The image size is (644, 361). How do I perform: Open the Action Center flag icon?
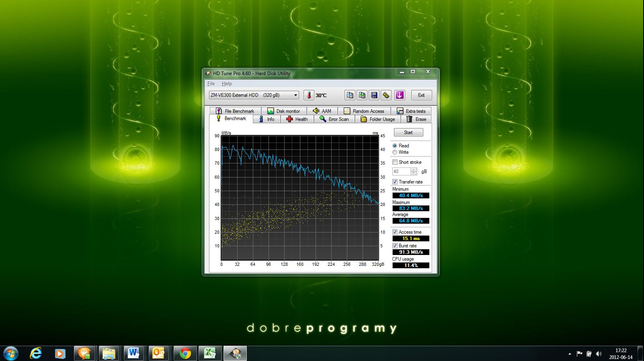coord(579,354)
